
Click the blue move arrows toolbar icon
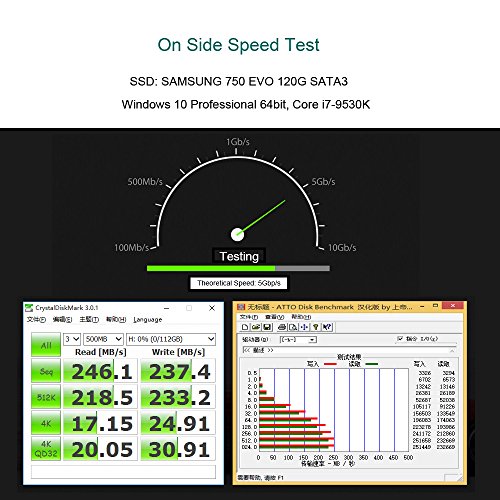[x=304, y=327]
